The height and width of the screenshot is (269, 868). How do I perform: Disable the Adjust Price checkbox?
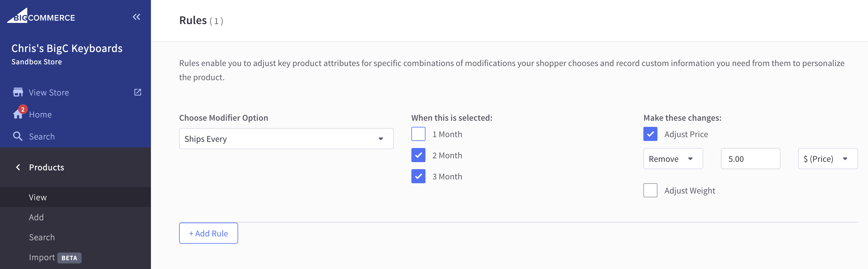650,134
